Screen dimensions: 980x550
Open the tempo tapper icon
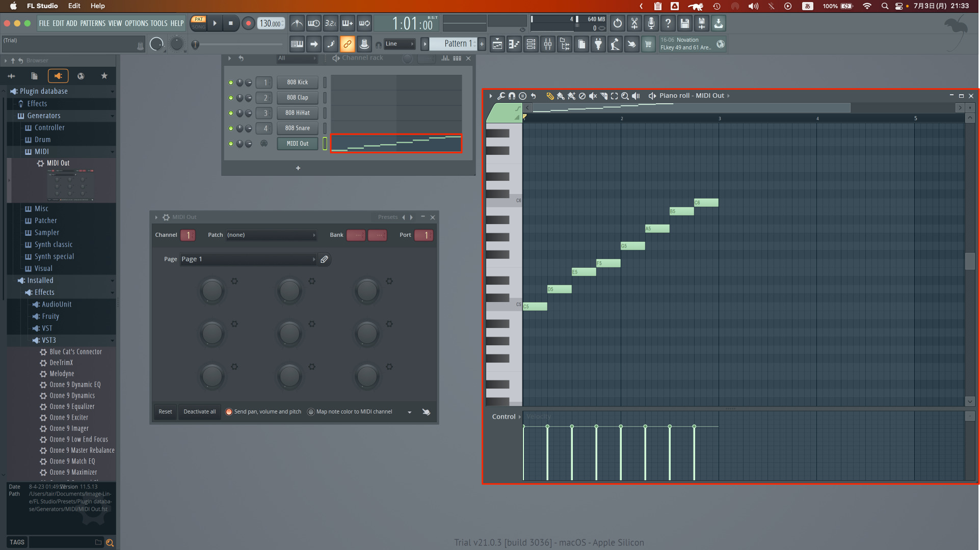[x=615, y=44]
